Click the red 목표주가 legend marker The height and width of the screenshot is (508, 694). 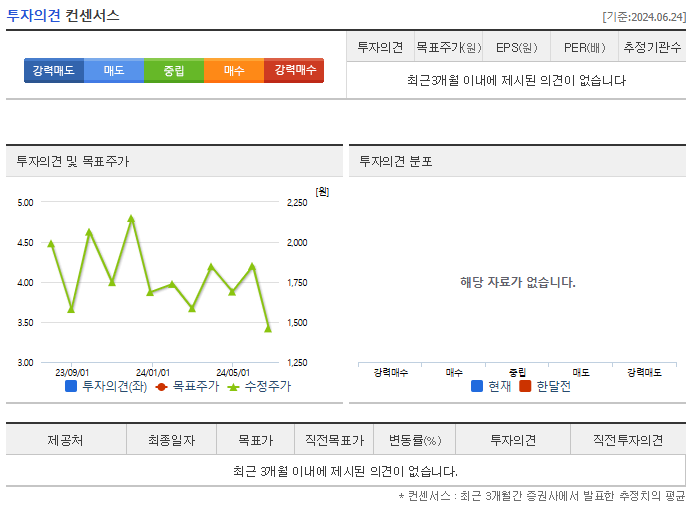click(x=161, y=387)
